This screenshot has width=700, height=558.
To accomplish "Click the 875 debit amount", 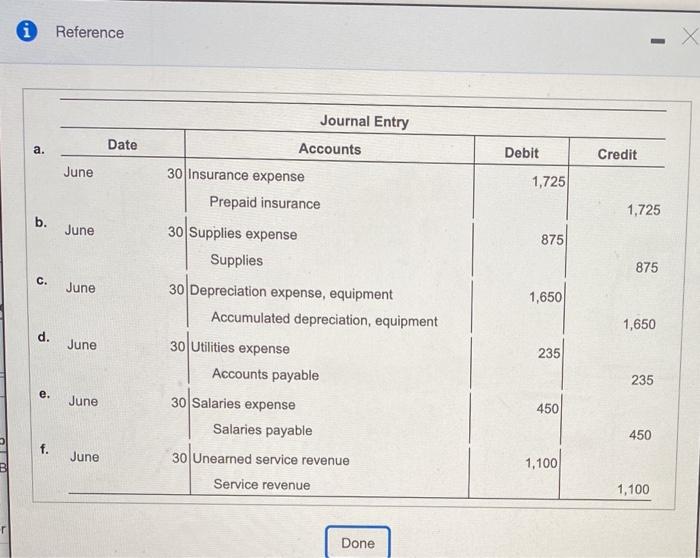I will [552, 240].
